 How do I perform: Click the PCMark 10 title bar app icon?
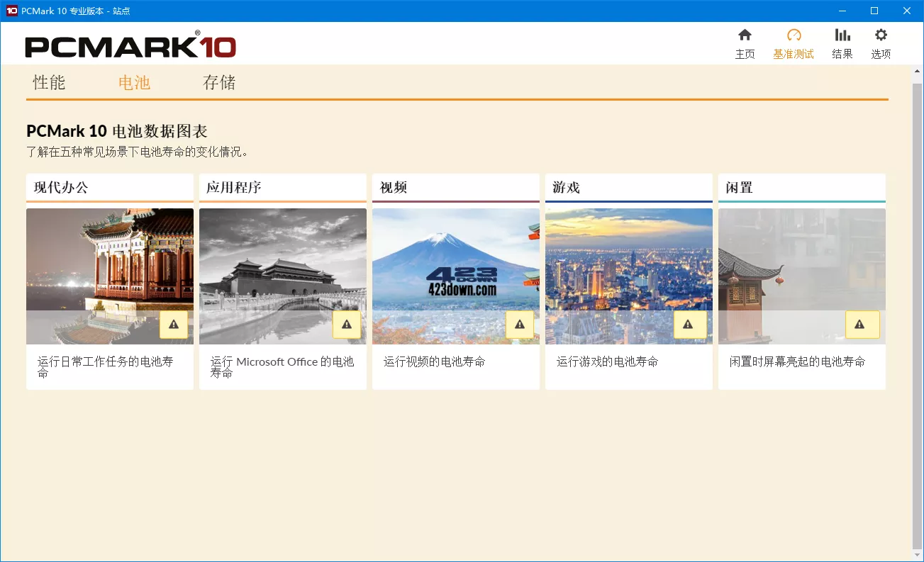click(x=9, y=11)
